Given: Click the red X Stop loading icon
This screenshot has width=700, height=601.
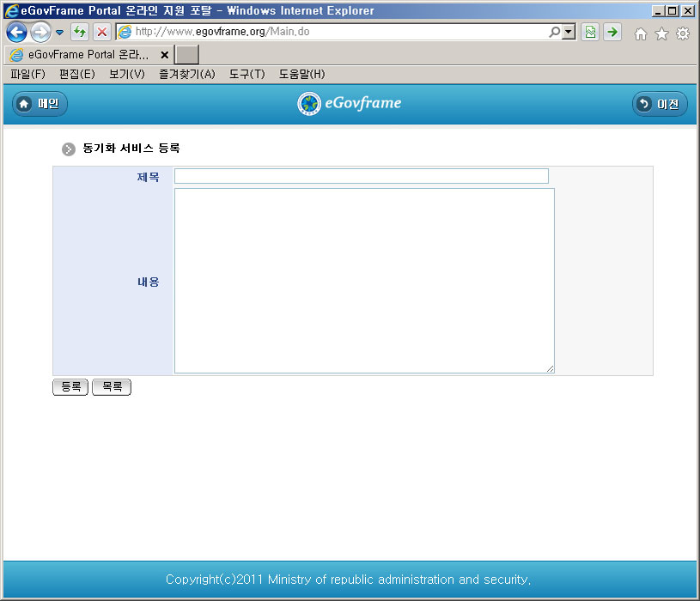Looking at the screenshot, I should coord(101,33).
